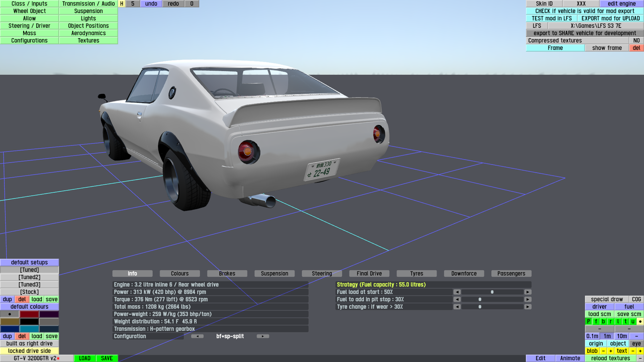Open the special draw options
Viewport: 644px width, 362px height.
606,299
